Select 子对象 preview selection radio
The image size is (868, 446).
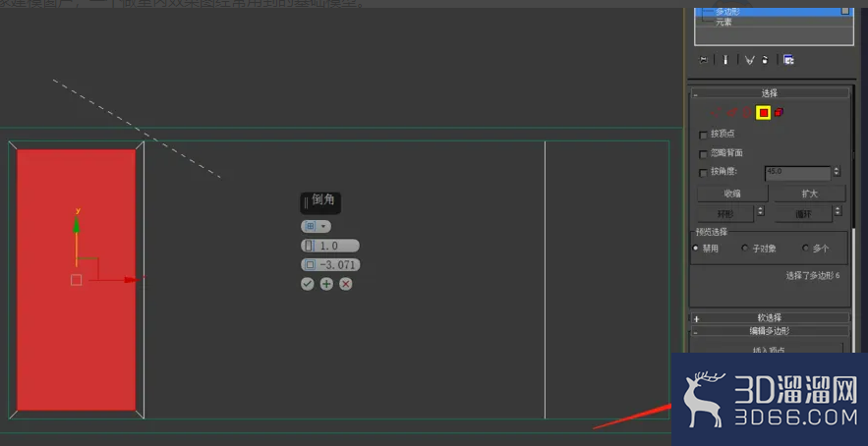744,248
